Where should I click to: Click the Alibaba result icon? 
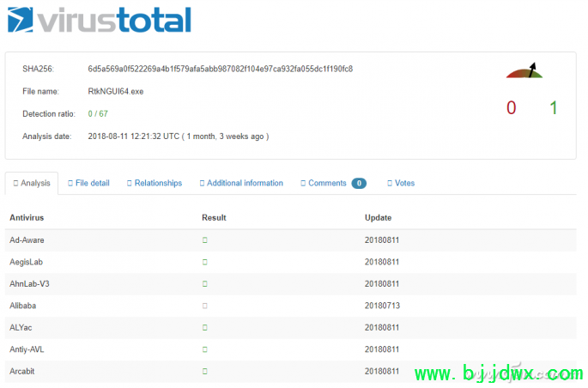coord(205,306)
